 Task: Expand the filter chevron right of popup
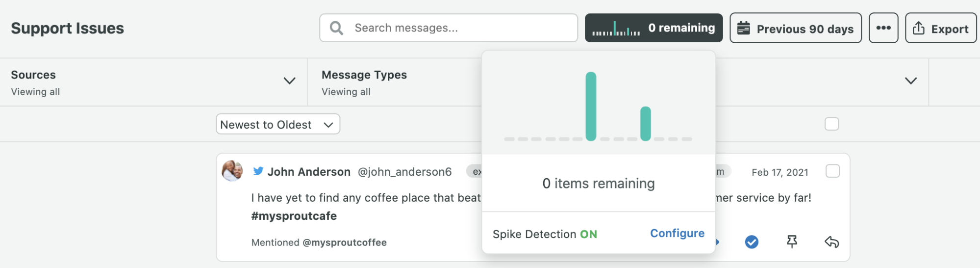click(x=910, y=81)
